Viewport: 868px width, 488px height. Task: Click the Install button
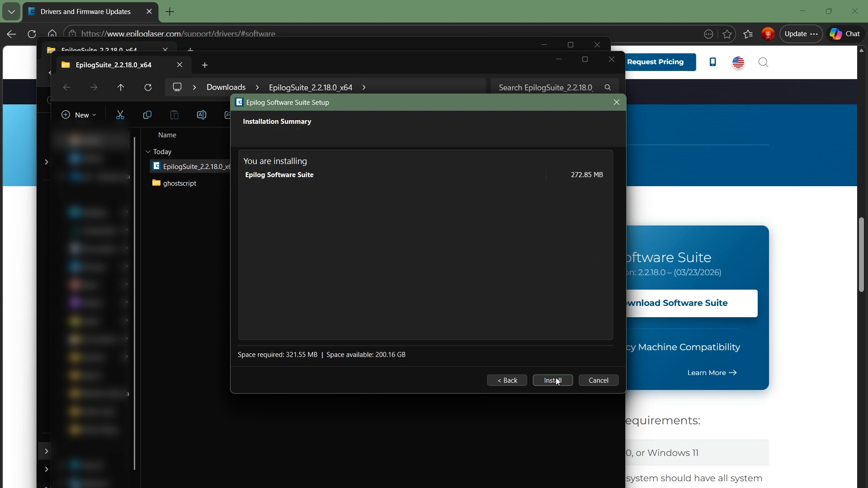point(553,380)
